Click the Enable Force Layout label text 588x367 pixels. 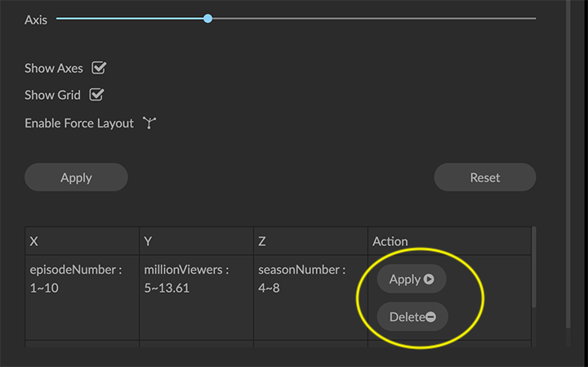pos(79,123)
